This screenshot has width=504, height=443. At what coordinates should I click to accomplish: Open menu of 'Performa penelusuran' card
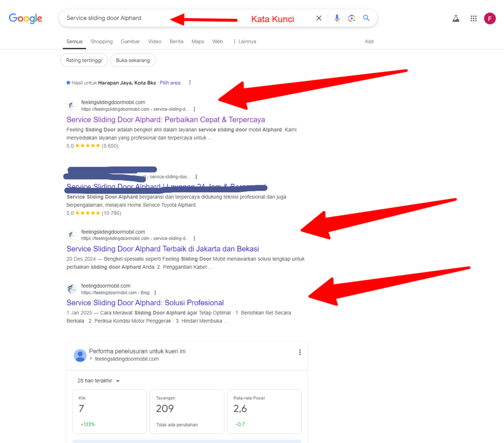point(300,352)
